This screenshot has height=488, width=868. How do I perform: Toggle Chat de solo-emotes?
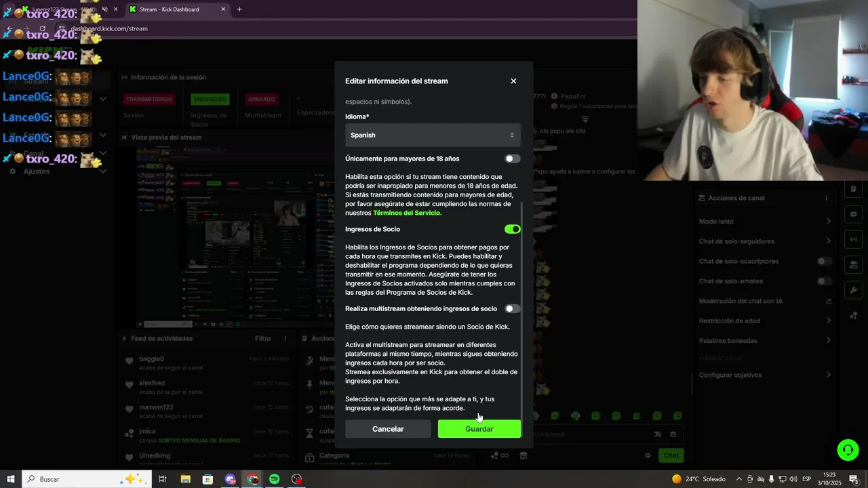pos(824,281)
